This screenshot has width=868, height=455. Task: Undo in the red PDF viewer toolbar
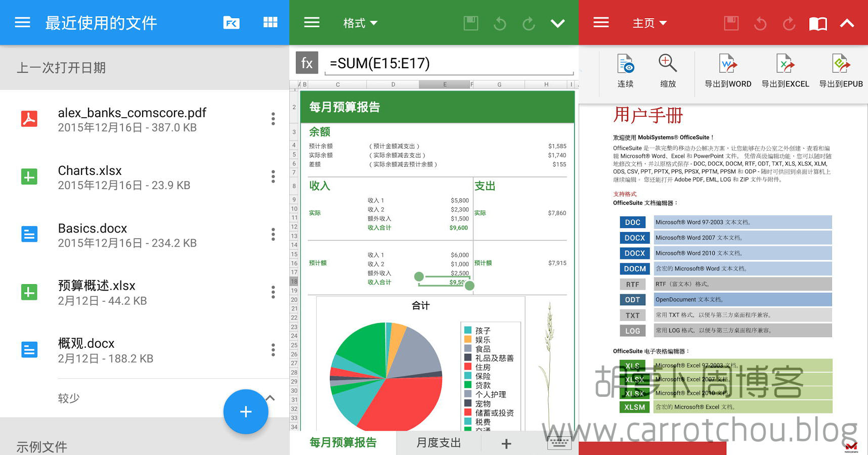pyautogui.click(x=760, y=23)
